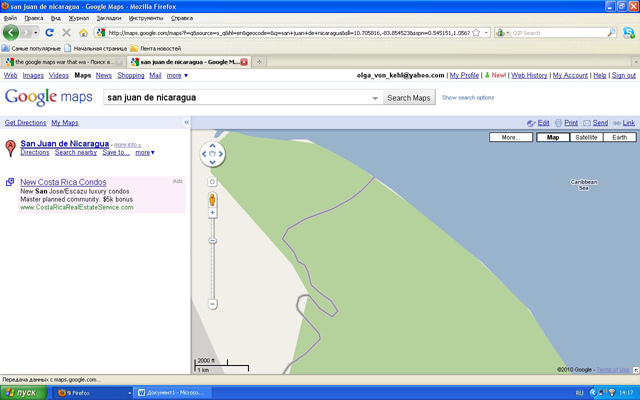Zoom in with the plus button
The height and width of the screenshot is (400, 640).
pos(212,213)
